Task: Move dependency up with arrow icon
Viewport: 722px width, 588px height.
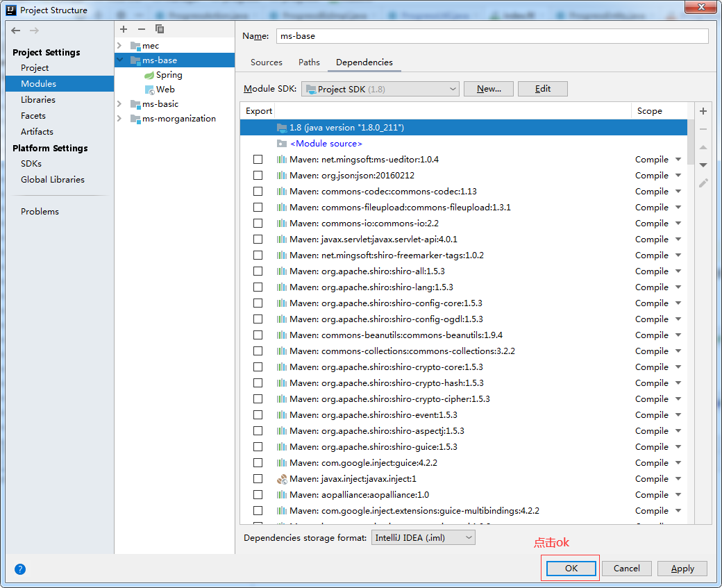Action: (x=703, y=147)
